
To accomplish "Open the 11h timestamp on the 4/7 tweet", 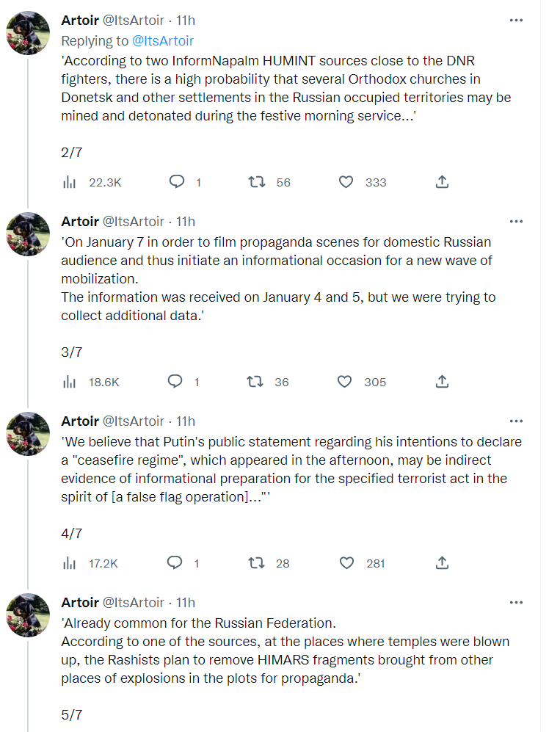I will point(186,421).
